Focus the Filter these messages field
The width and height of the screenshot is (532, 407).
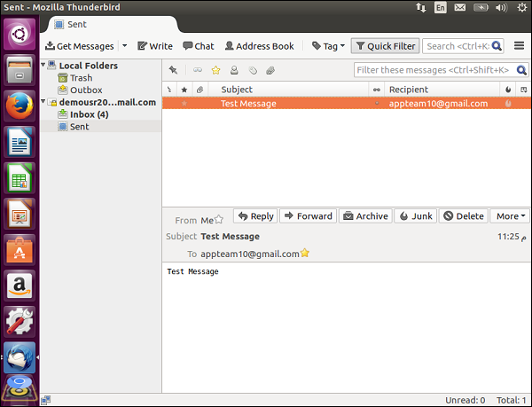(x=436, y=70)
